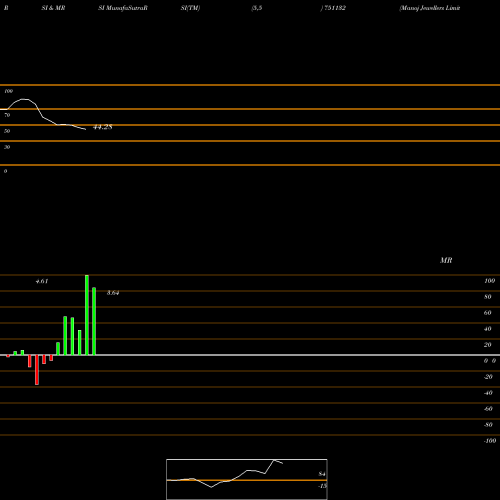Click the peak of the white RSI curve
500x500 pixels.
25,99
